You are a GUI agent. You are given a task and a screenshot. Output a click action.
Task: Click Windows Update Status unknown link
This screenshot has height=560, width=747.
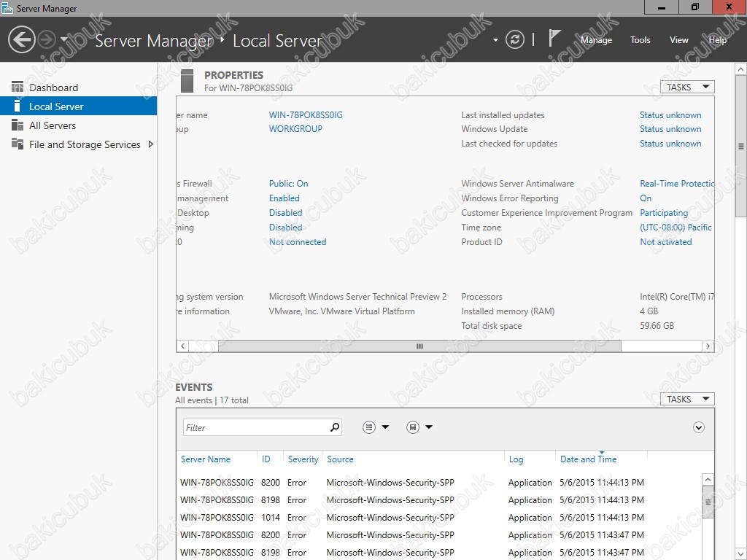pyautogui.click(x=670, y=128)
